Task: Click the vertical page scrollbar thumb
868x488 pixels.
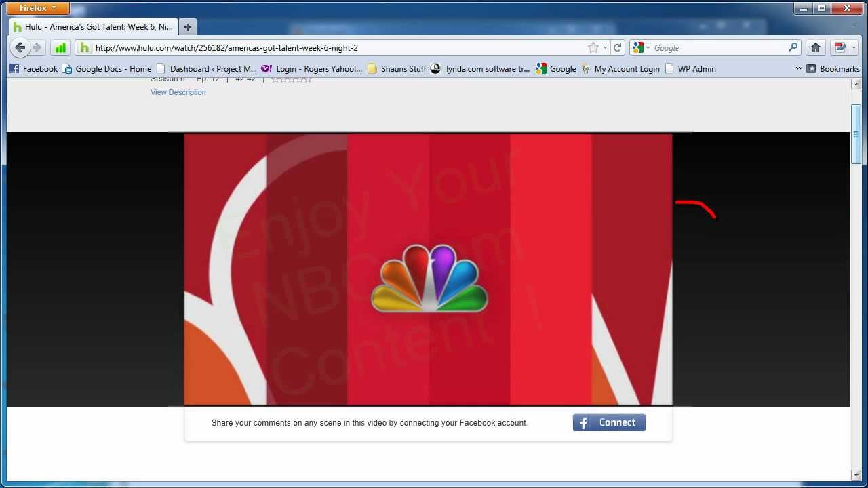Action: tap(856, 134)
